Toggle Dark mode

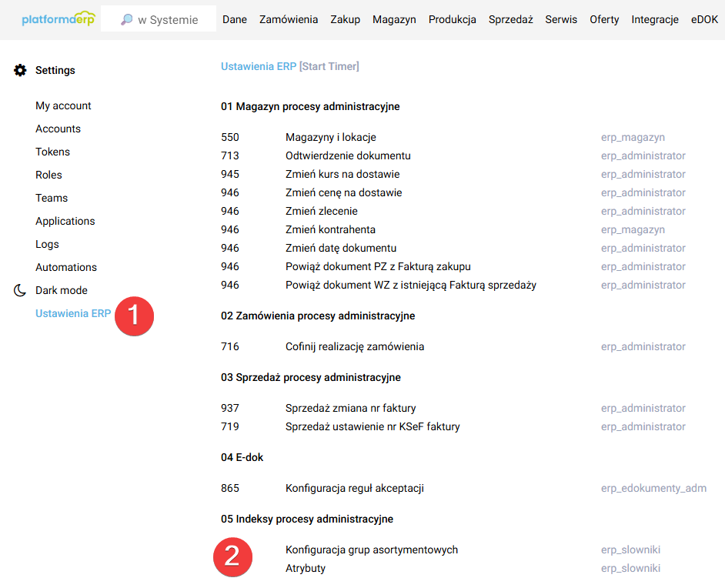point(61,290)
